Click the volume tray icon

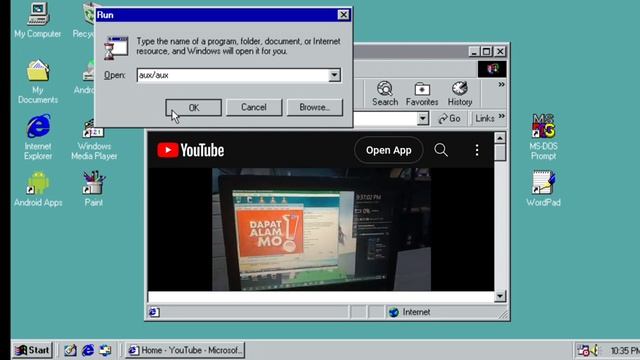click(594, 350)
